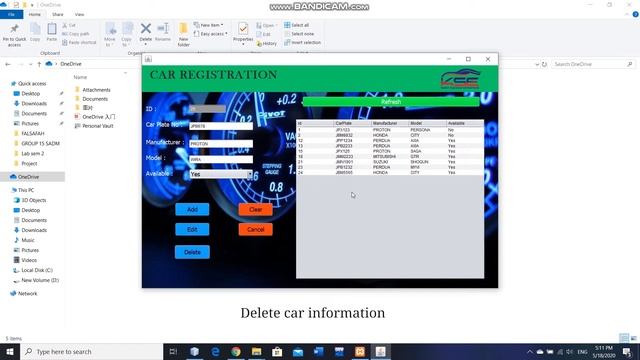Open Google Chrome from taskbar
The height and width of the screenshot is (360, 640).
(236, 351)
